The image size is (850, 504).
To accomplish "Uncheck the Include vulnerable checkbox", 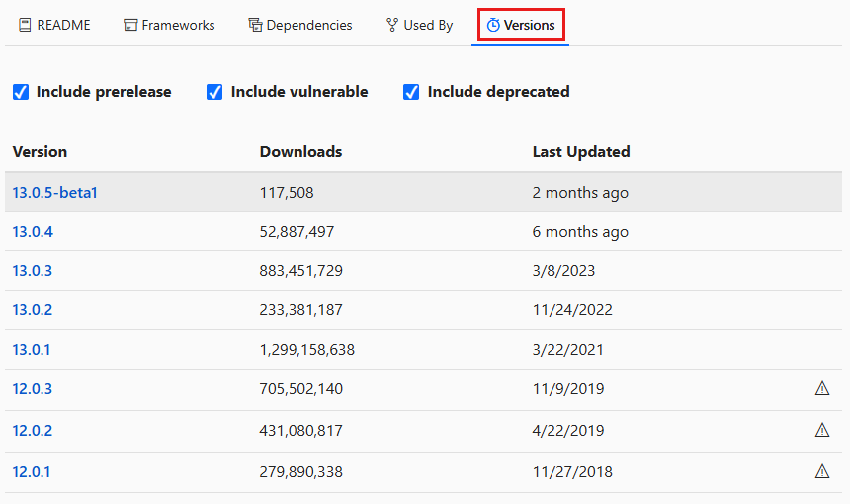I will [214, 92].
